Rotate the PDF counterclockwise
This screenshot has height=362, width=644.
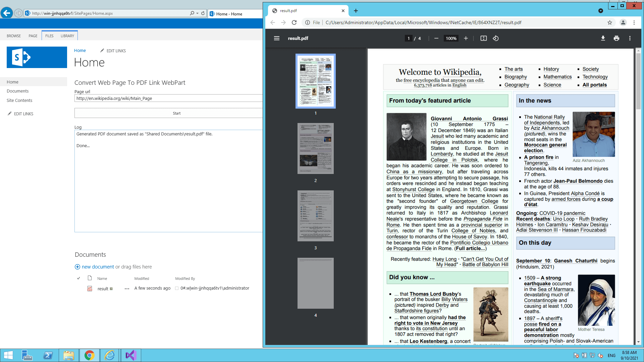pos(496,38)
